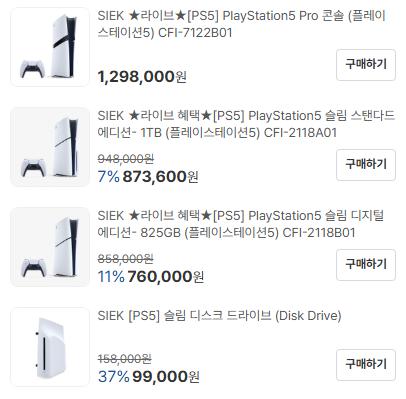Click the 11% discount label
This screenshot has width=406, height=399.
[111, 277]
